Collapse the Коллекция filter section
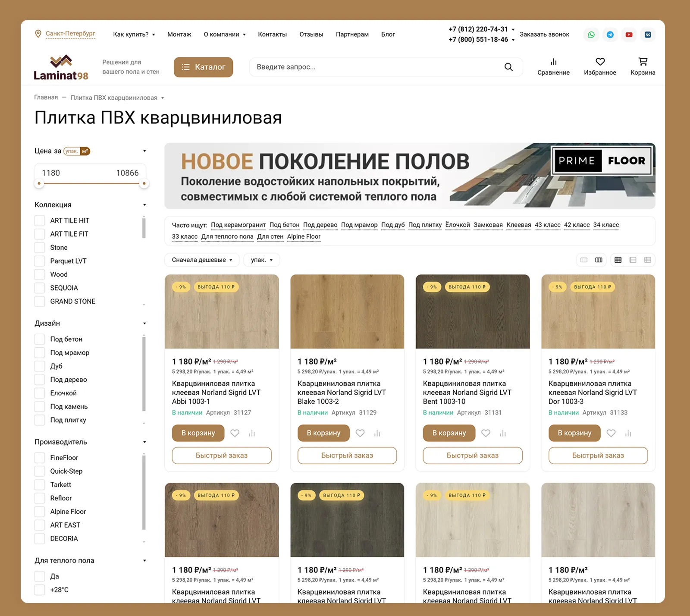 [x=144, y=205]
